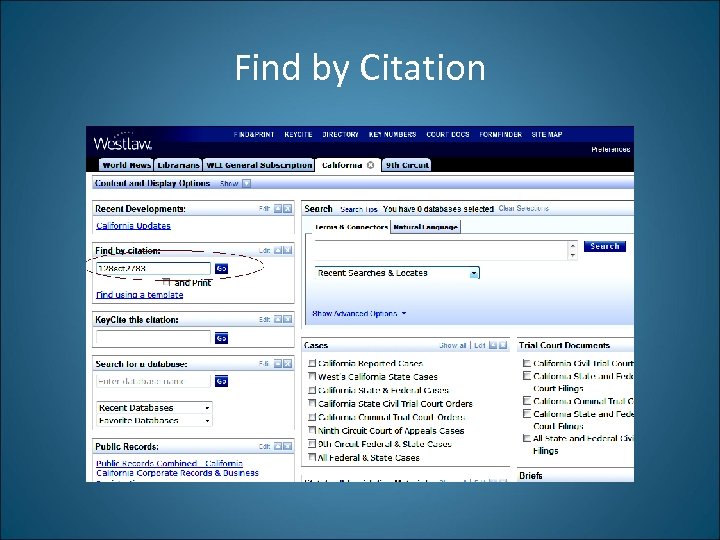Close the Cases panel

(x=503, y=345)
